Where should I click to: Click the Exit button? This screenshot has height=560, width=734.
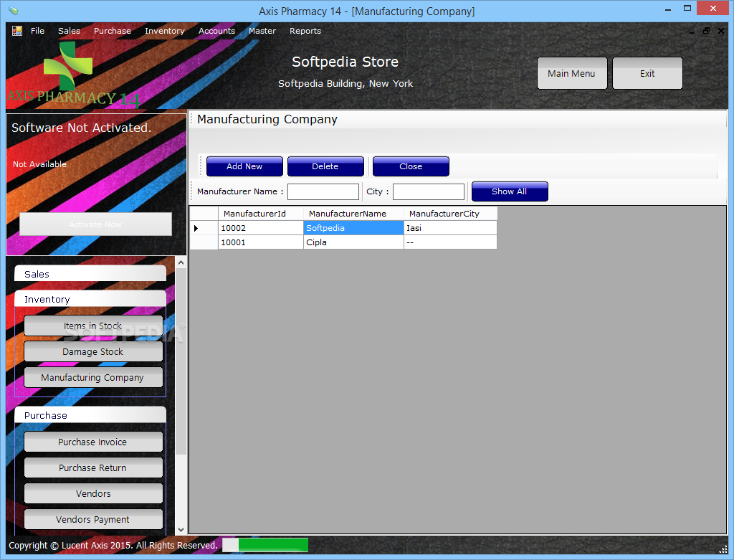pos(647,73)
